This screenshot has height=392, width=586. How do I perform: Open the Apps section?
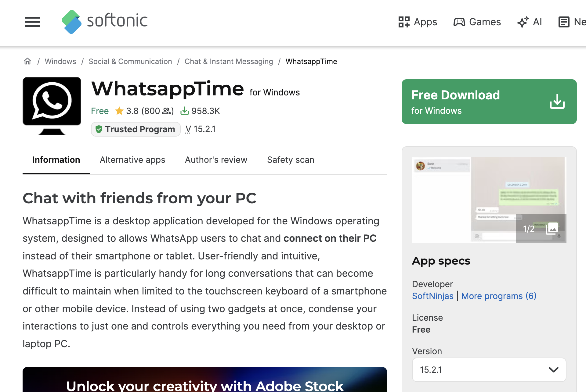418,22
